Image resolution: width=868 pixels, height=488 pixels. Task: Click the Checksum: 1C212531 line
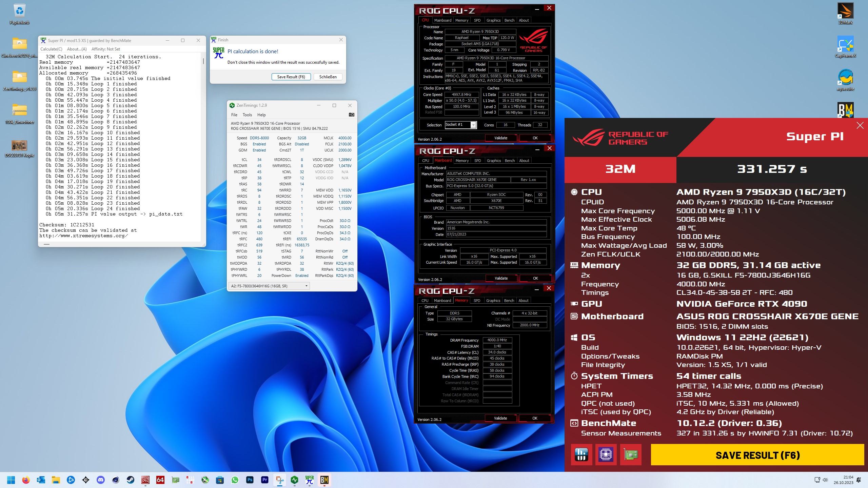tap(67, 225)
